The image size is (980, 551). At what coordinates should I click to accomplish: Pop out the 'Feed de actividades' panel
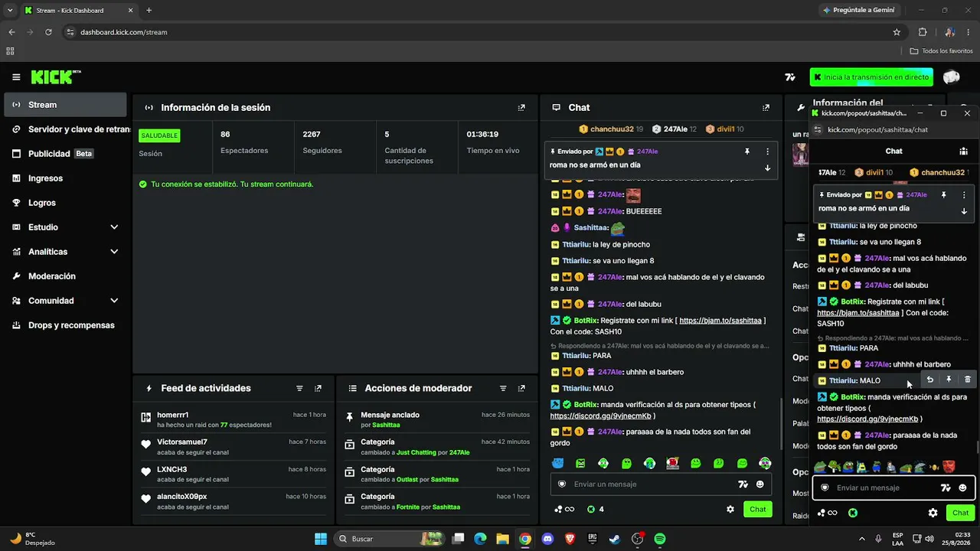coord(318,389)
